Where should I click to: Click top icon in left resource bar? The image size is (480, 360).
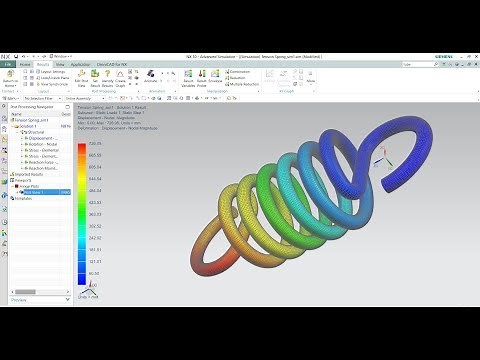click(4, 106)
